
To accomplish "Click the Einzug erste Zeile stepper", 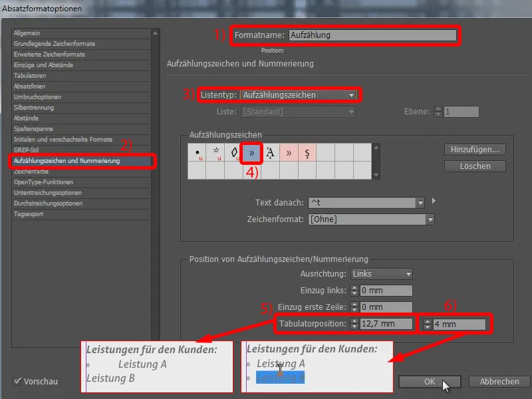I will [354, 307].
